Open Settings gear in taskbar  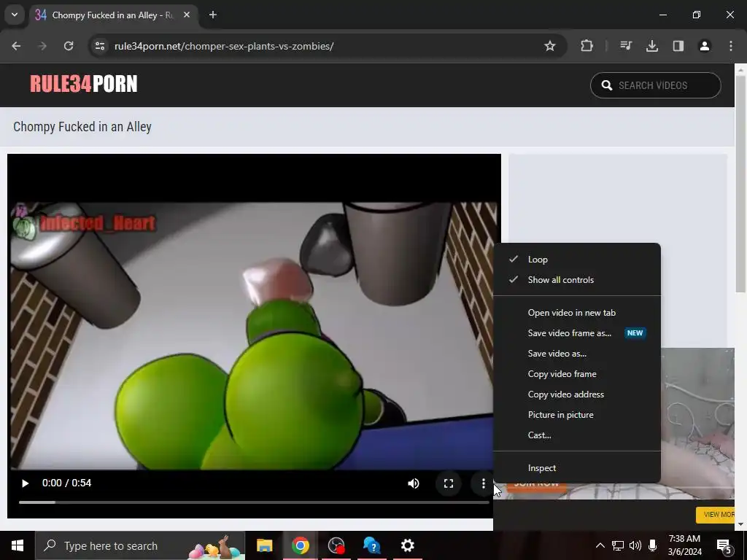tap(408, 545)
